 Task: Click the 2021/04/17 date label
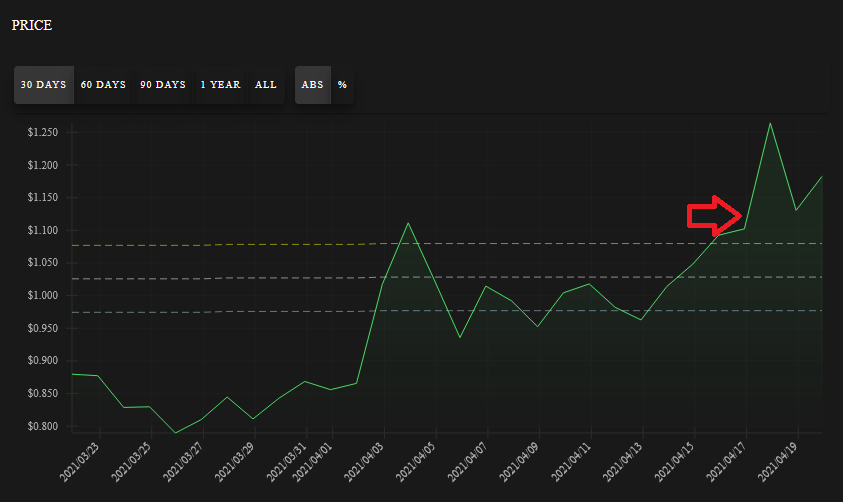[x=726, y=462]
